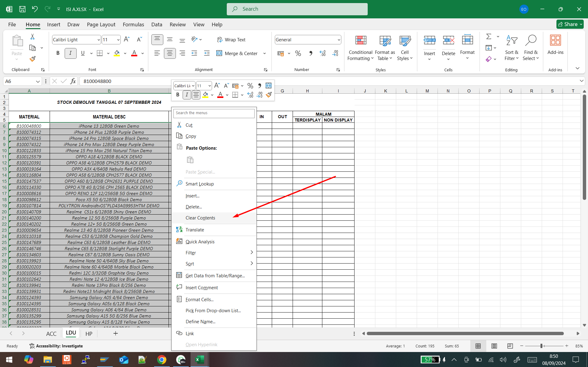Switch to the HP sheet tab
588x367 pixels.
click(89, 334)
